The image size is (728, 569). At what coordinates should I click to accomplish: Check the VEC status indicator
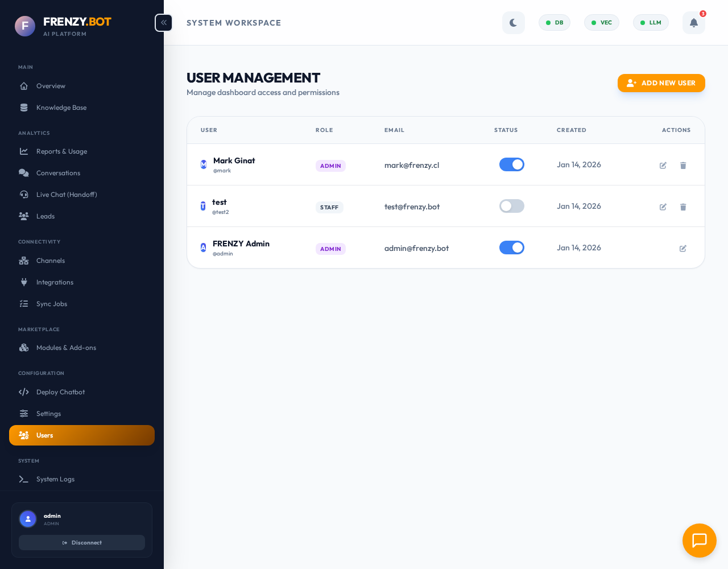(601, 22)
